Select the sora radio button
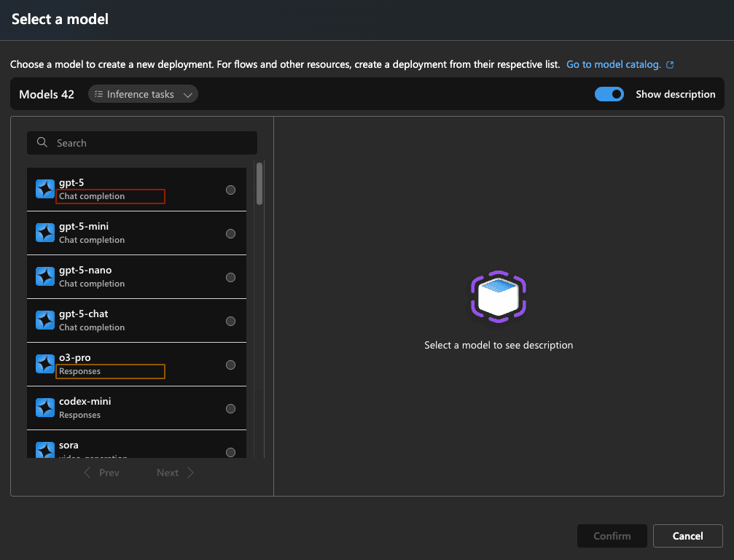The image size is (734, 560). pos(231,452)
